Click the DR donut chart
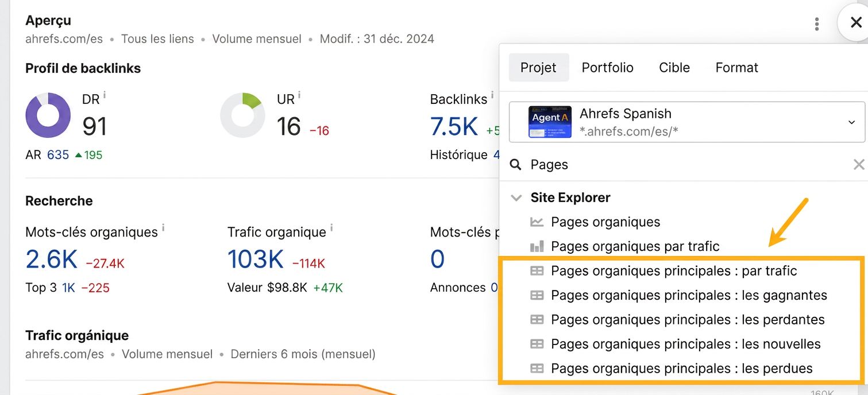Image resolution: width=868 pixels, height=395 pixels. pos(48,115)
